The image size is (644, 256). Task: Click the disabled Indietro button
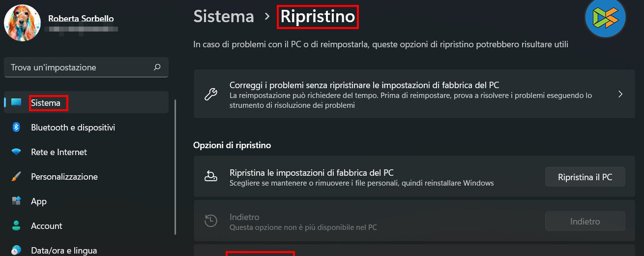coord(585,222)
